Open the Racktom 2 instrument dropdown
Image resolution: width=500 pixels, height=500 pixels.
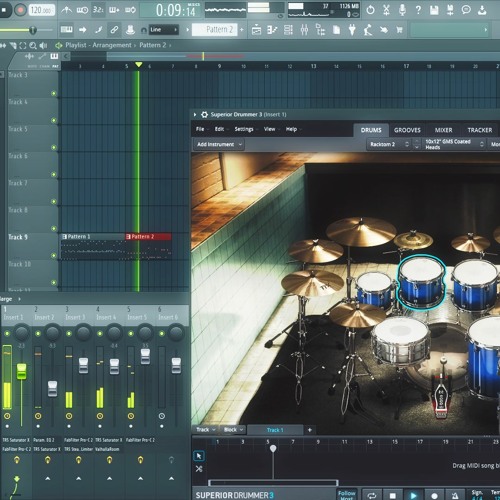coord(389,144)
